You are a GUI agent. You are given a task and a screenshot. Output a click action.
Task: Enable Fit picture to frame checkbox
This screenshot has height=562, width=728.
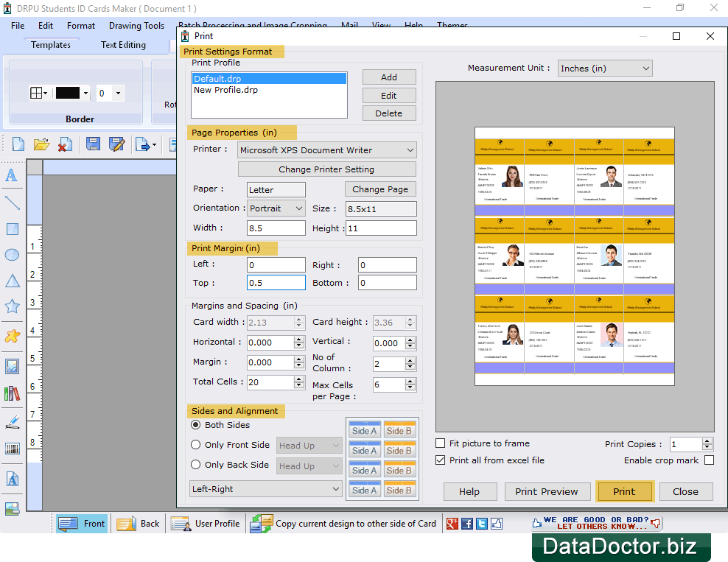click(441, 443)
